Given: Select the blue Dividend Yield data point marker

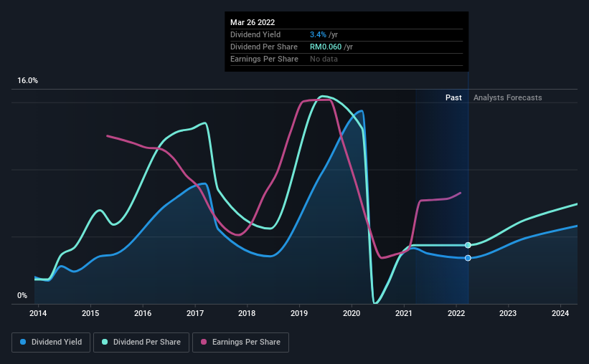Looking at the screenshot, I should [x=468, y=258].
